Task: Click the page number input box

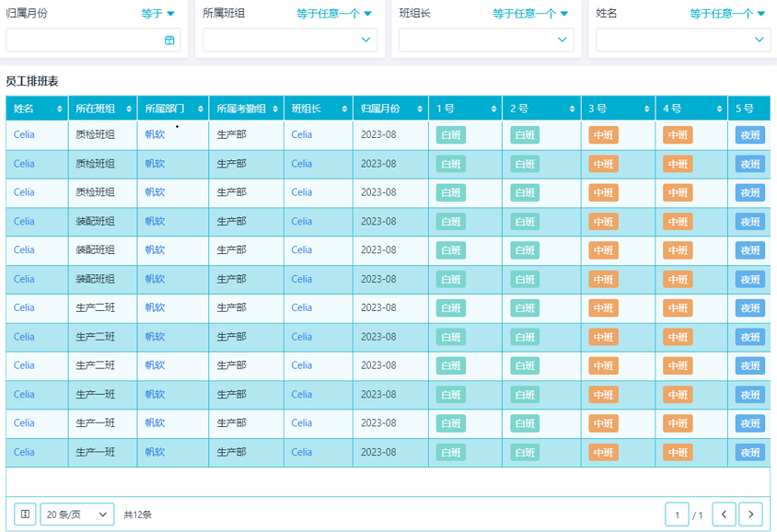Action: coord(677,515)
